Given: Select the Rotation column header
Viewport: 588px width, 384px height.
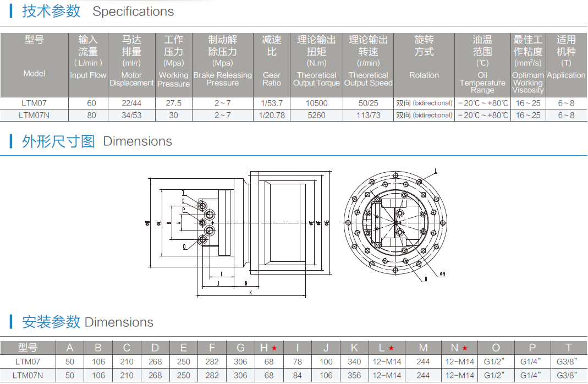Looking at the screenshot, I should click(x=424, y=65).
